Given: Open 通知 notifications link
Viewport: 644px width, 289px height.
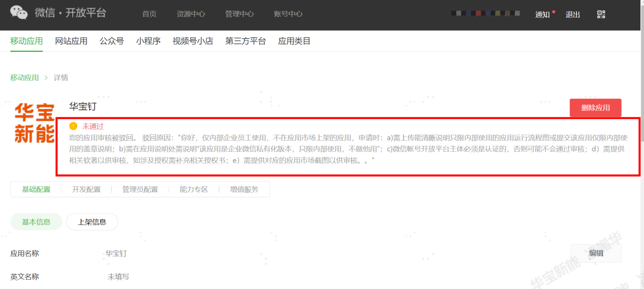Looking at the screenshot, I should click(x=542, y=15).
